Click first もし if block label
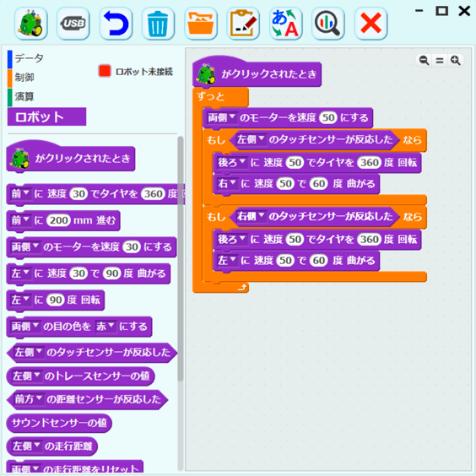This screenshot has width=476, height=476. (216, 140)
